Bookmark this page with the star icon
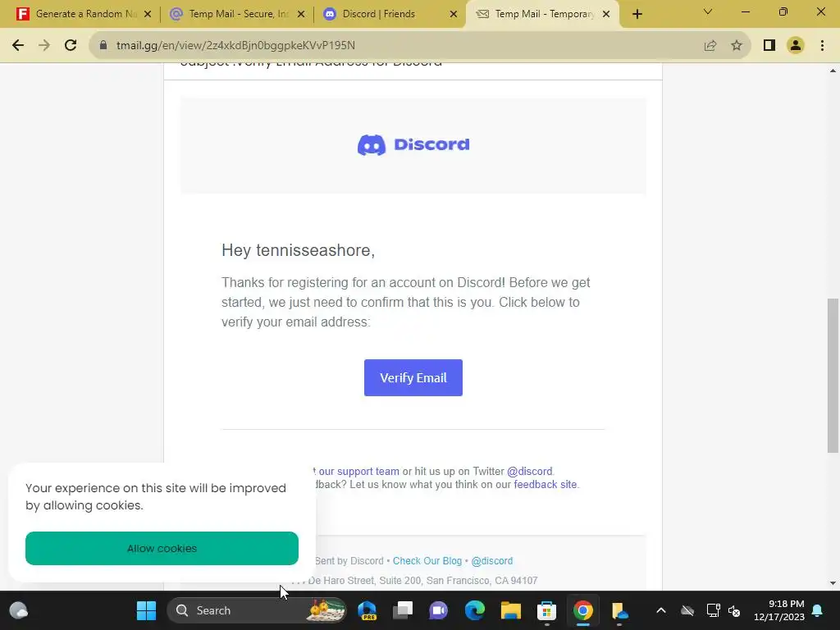The height and width of the screenshot is (630, 840). pyautogui.click(x=737, y=46)
